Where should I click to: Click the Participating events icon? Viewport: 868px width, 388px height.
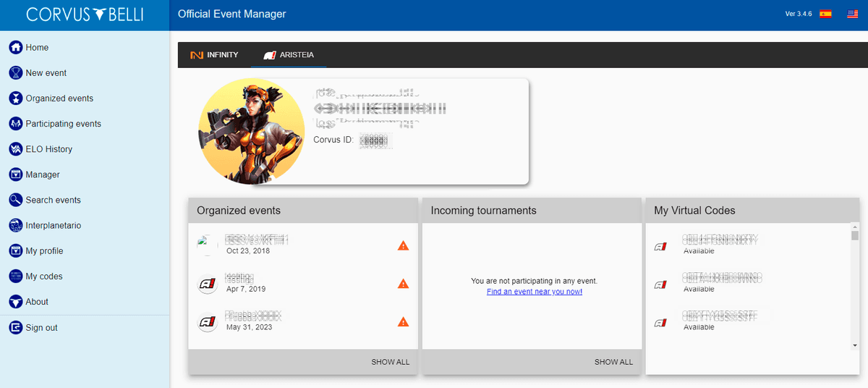(x=15, y=124)
